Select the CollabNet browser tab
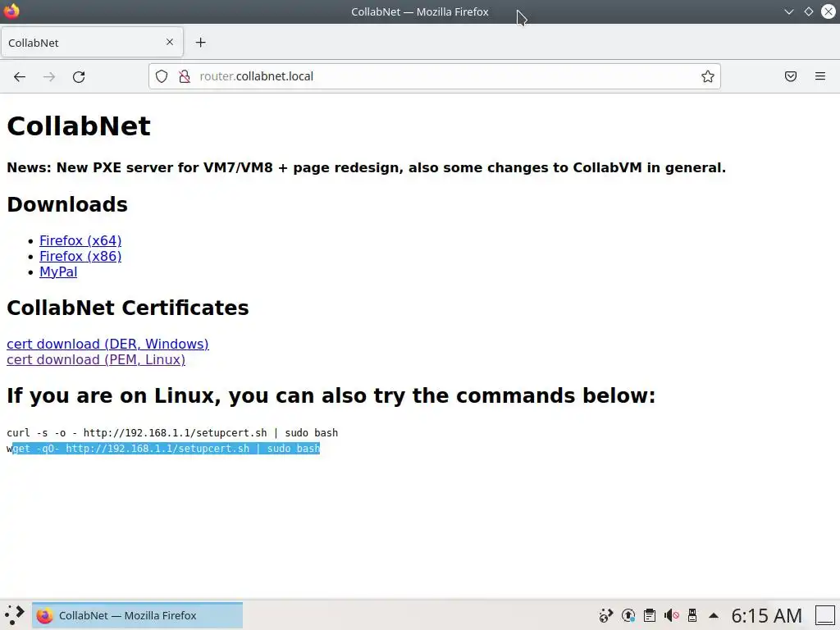This screenshot has width=840, height=630. click(92, 43)
